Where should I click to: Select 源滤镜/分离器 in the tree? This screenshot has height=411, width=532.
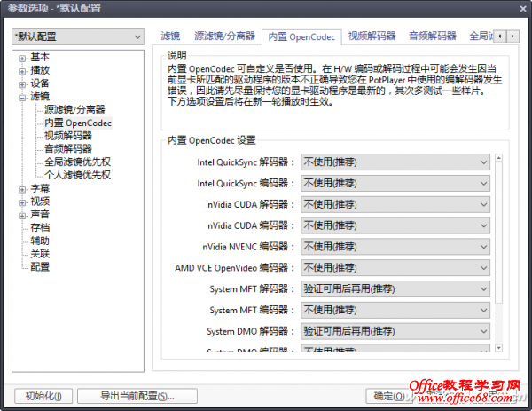tap(74, 109)
